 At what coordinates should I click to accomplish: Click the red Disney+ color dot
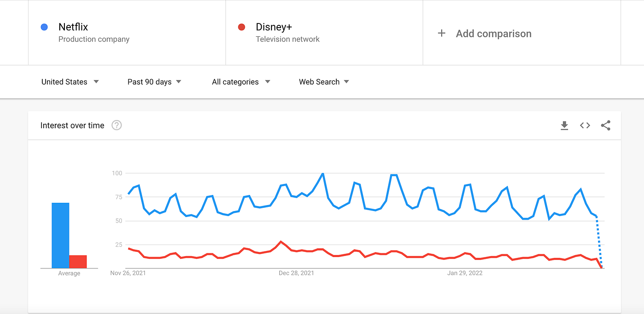click(241, 27)
